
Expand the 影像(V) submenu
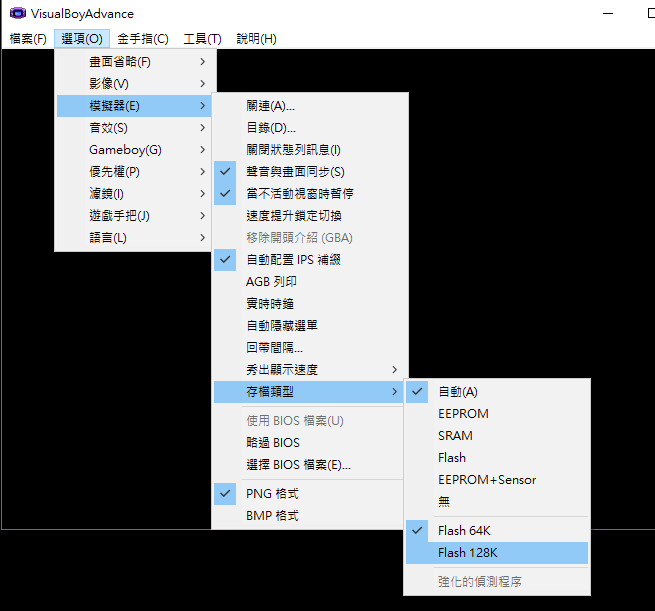(134, 84)
